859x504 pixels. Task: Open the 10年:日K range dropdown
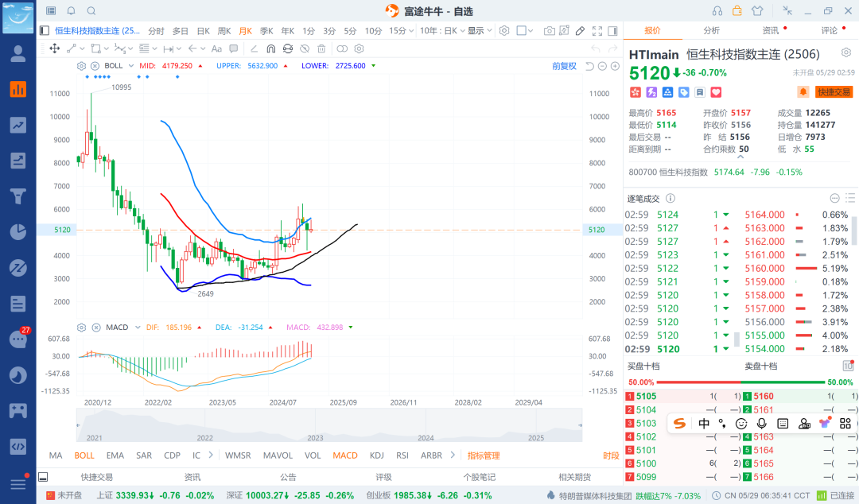click(443, 31)
